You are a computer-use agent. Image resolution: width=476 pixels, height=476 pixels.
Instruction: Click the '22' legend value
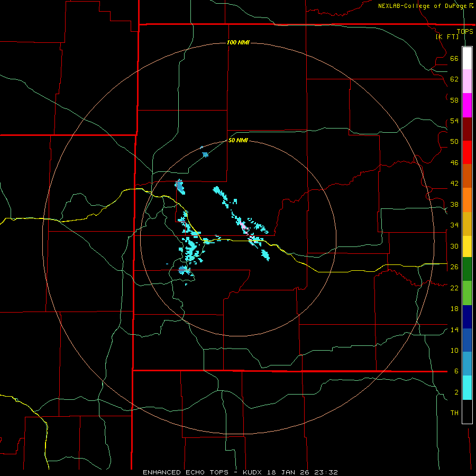point(454,288)
